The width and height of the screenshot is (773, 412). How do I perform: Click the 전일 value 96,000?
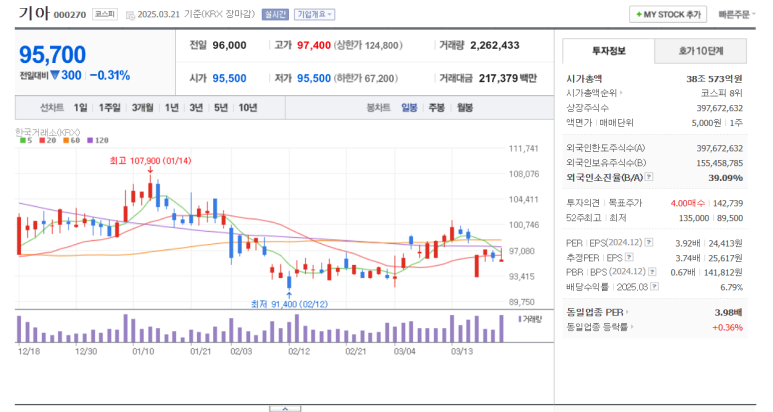[x=229, y=45]
